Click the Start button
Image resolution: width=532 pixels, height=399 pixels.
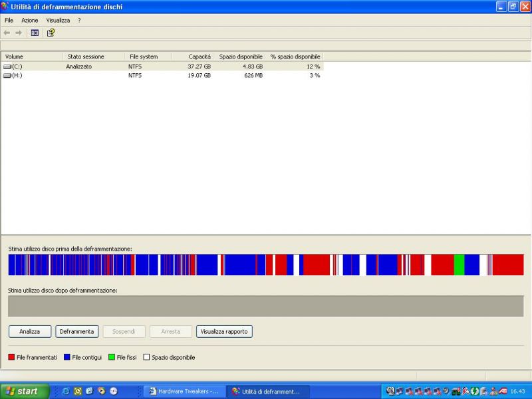click(x=25, y=391)
